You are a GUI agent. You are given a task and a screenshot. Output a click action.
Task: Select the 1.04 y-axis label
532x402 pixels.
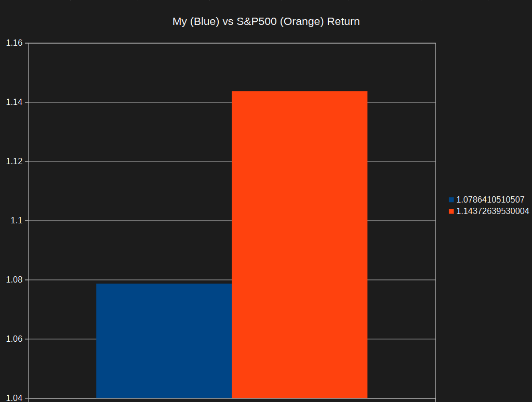(x=14, y=398)
